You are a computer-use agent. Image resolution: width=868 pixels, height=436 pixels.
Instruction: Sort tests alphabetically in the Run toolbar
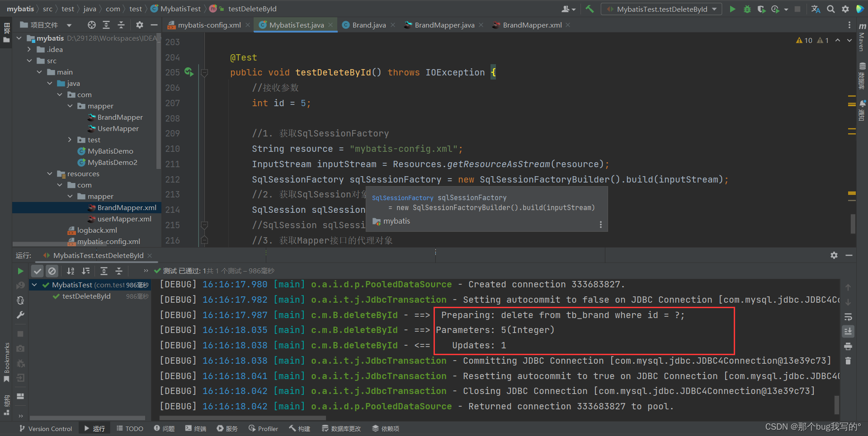tap(71, 271)
